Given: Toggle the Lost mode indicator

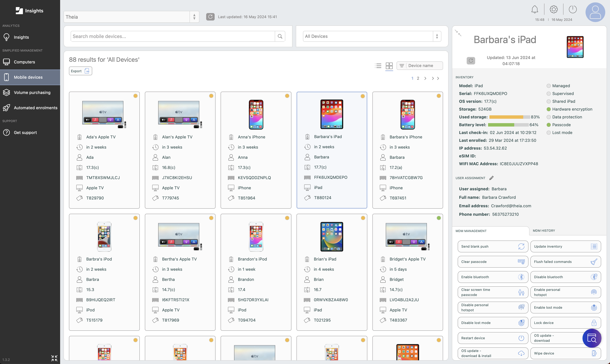Looking at the screenshot, I should pyautogui.click(x=549, y=133).
